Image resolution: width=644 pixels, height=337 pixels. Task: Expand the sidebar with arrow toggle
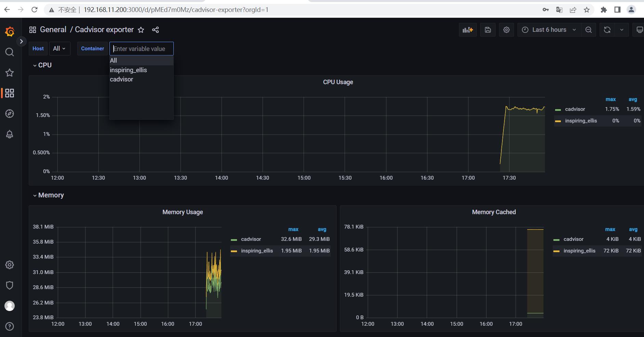21,41
